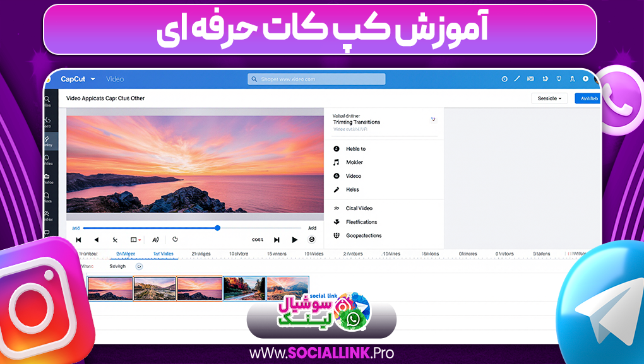Screen dimensions: 644x364
Task: Select the pencil edit icon in header
Action: point(517,79)
